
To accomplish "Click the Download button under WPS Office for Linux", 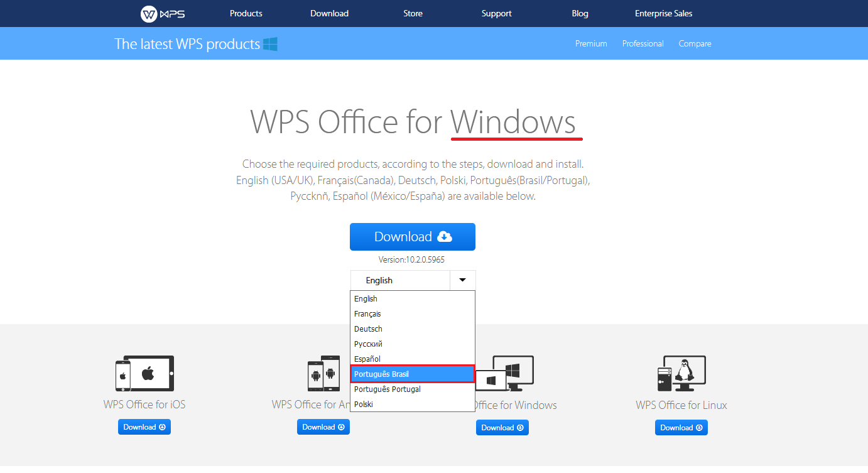I will coord(681,427).
